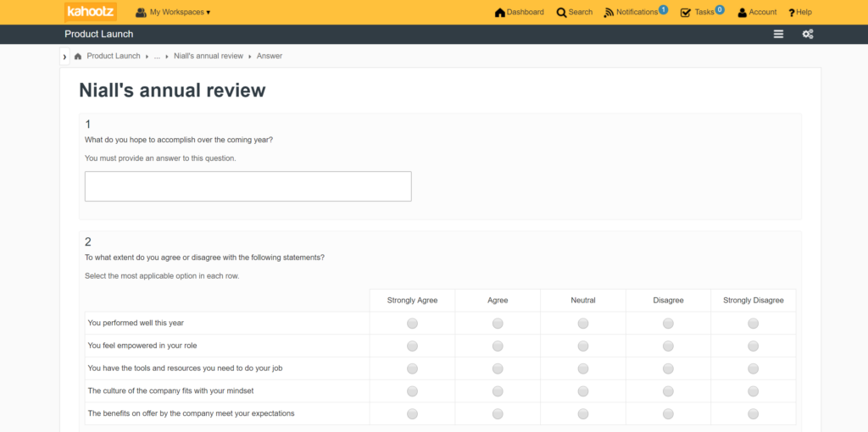Click the Account person icon

click(743, 13)
